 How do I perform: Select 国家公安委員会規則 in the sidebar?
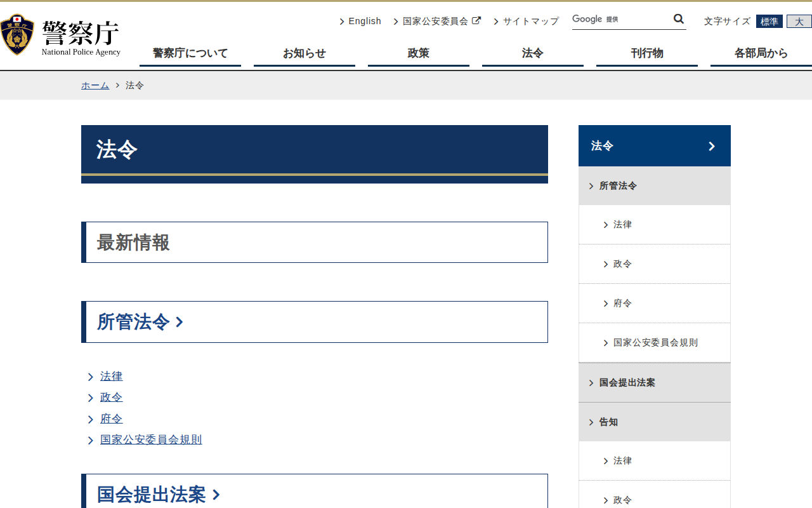[x=655, y=343]
